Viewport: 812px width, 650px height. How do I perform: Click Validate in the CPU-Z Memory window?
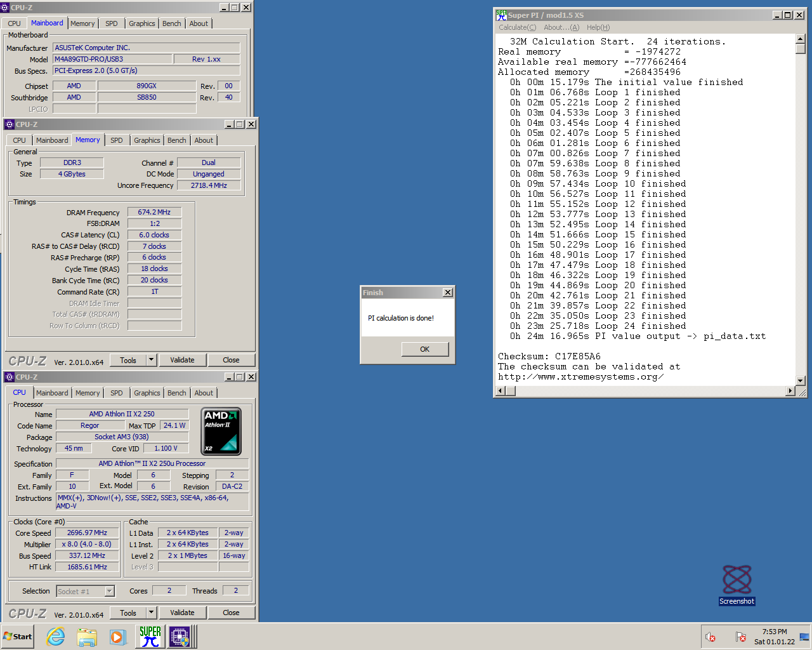point(182,360)
